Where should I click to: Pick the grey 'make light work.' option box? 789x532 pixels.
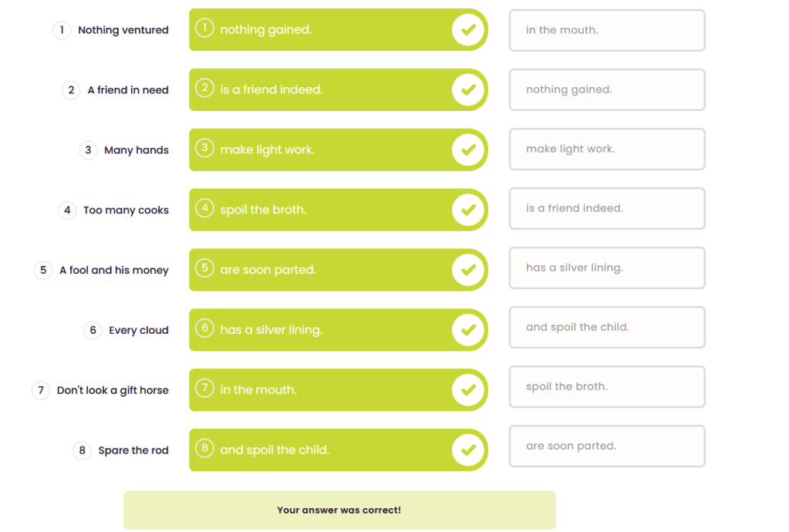coord(607,150)
